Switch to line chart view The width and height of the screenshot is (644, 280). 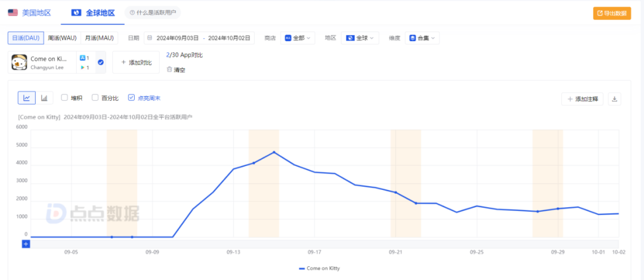click(27, 98)
